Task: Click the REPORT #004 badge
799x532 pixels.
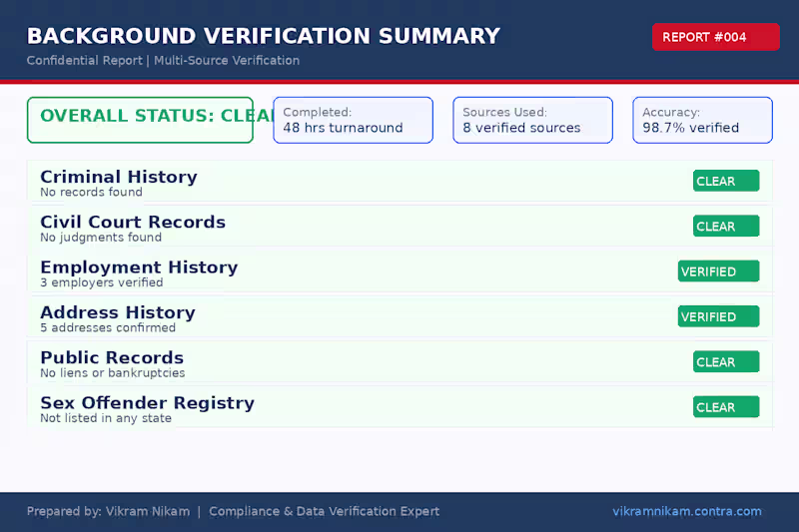Action: (715, 37)
